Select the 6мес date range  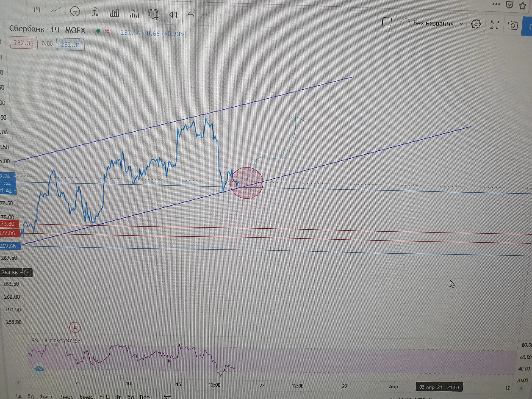pos(86,397)
